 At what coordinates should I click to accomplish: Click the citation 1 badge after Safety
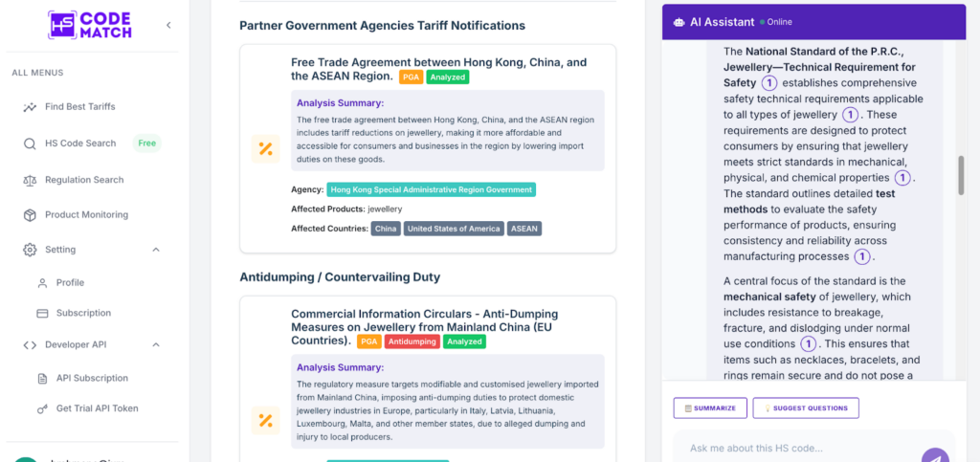[768, 83]
